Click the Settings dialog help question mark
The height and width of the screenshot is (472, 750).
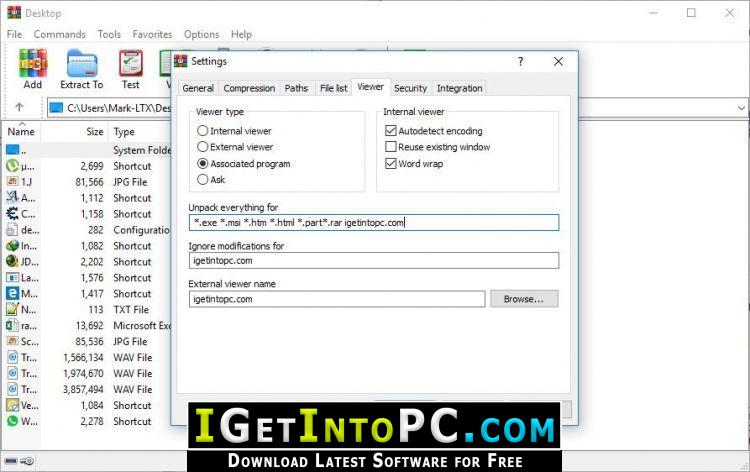click(x=520, y=62)
